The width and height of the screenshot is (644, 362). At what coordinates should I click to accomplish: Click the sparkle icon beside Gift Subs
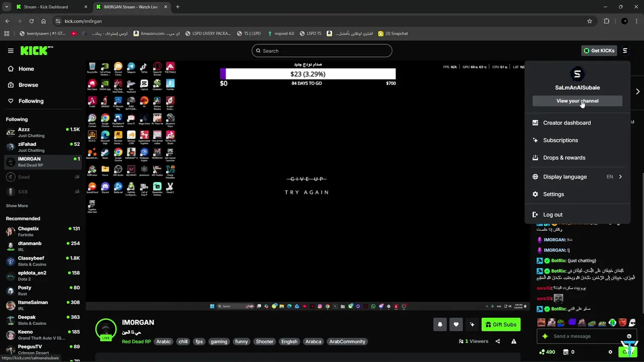[x=472, y=325]
